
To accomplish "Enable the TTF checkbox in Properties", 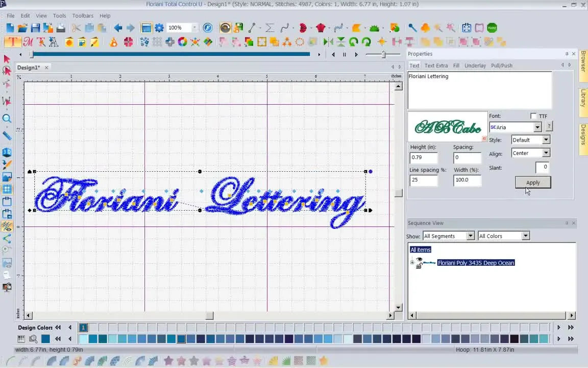I will pyautogui.click(x=533, y=116).
